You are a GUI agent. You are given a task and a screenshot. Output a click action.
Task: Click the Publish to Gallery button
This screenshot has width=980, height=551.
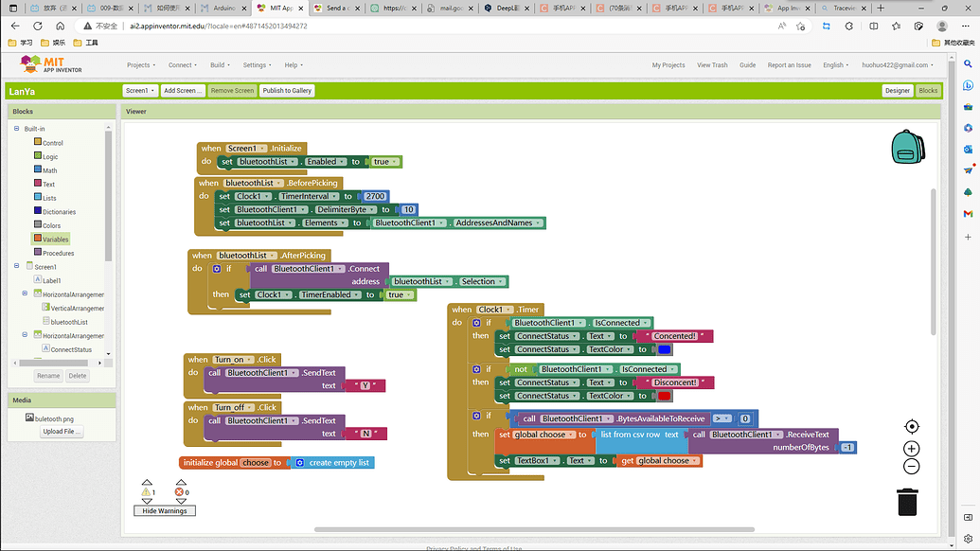[x=287, y=91]
